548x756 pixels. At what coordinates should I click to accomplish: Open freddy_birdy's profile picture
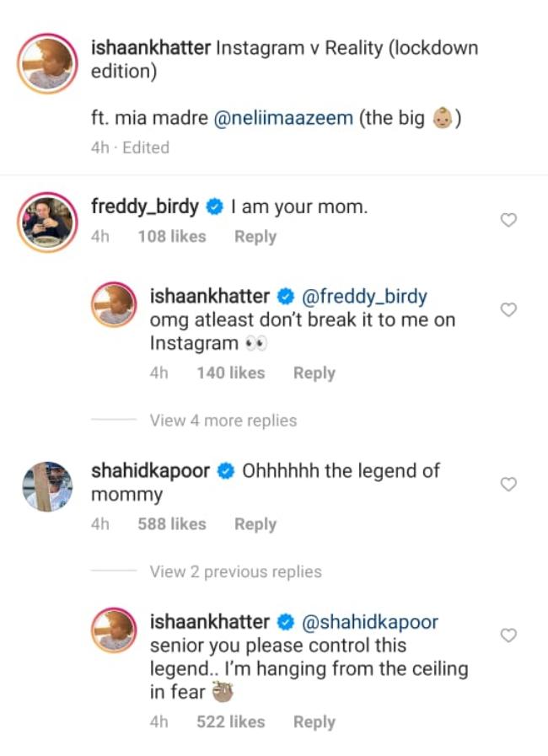[x=47, y=221]
